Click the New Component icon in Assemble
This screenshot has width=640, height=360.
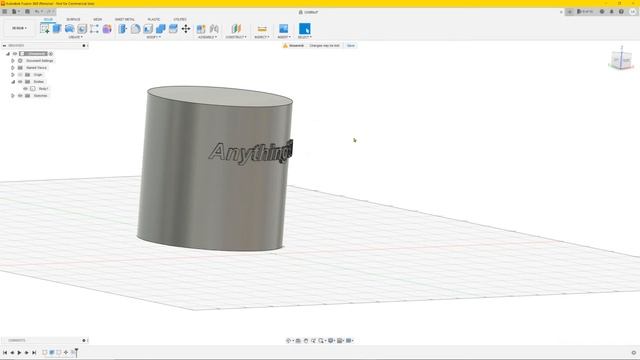tap(201, 29)
